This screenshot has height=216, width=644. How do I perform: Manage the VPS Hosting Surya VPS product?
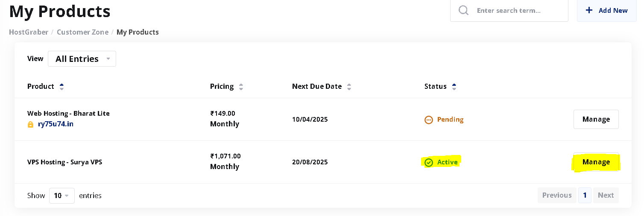coord(596,162)
